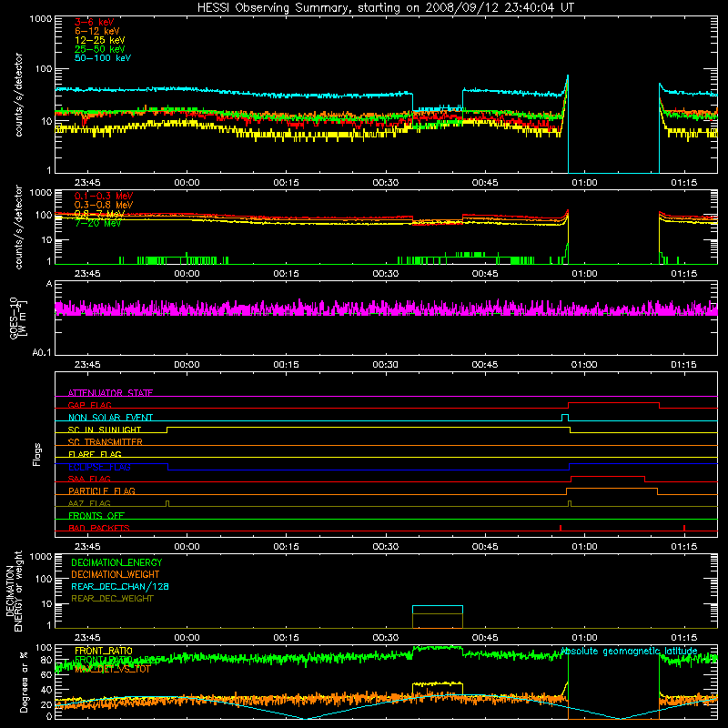
Task: Click the 'Degrees or %' axis label
Action: pyautogui.click(x=24, y=682)
